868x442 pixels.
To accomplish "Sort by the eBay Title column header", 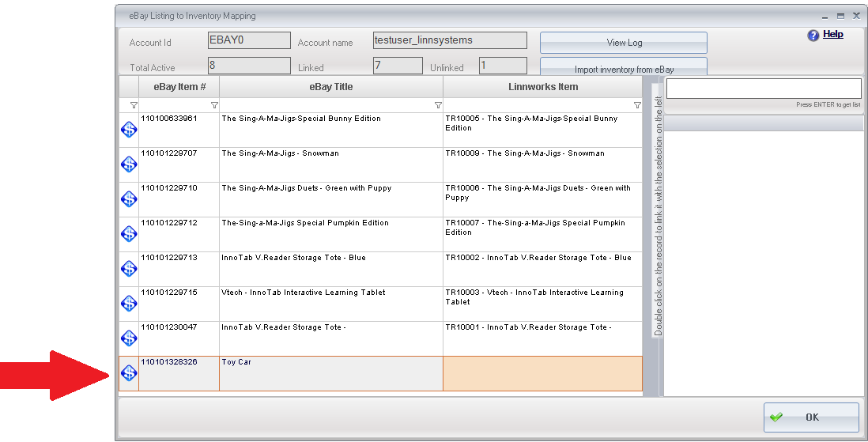I will click(331, 87).
